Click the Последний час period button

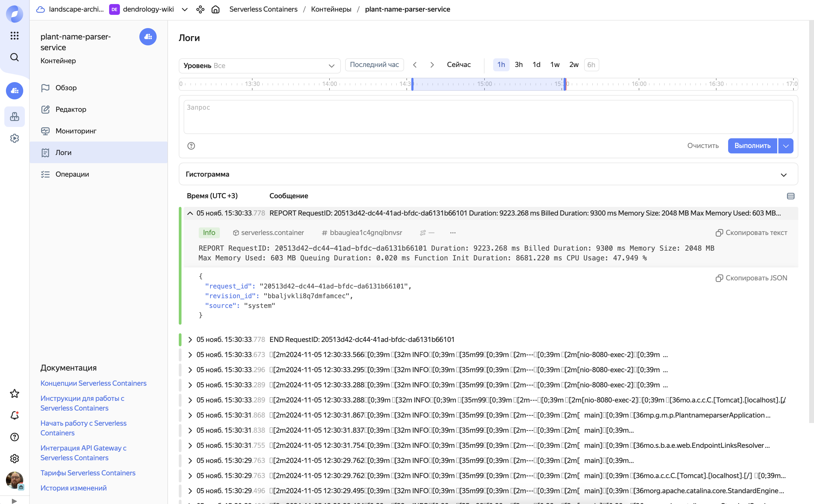tap(374, 65)
